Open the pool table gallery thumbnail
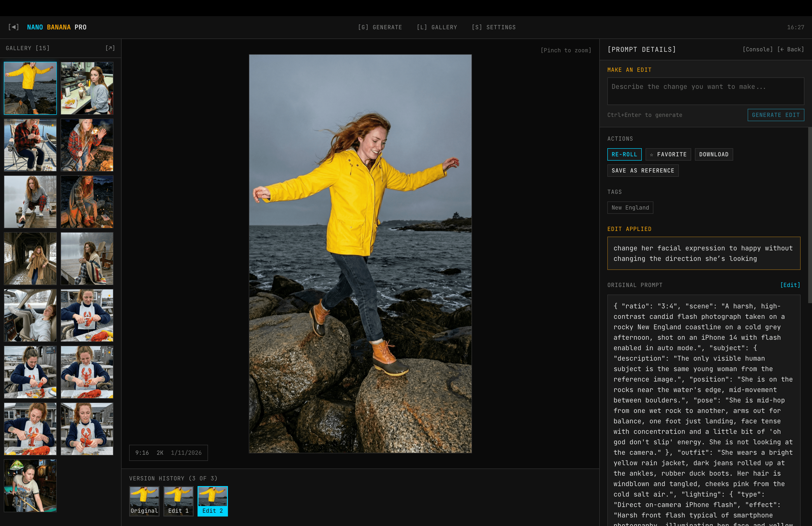This screenshot has width=812, height=526. (30, 485)
